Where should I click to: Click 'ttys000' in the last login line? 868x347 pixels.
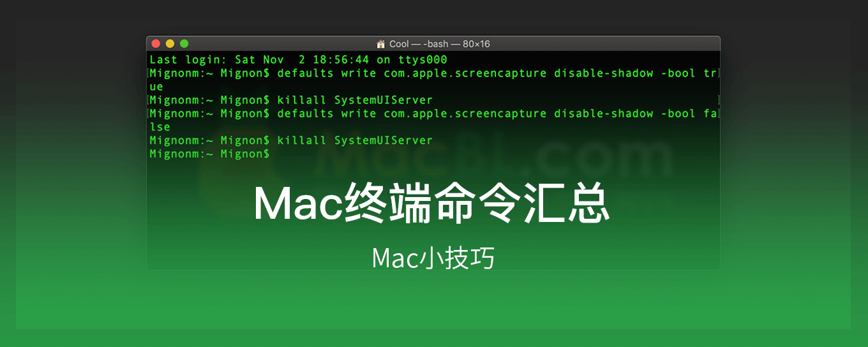423,60
